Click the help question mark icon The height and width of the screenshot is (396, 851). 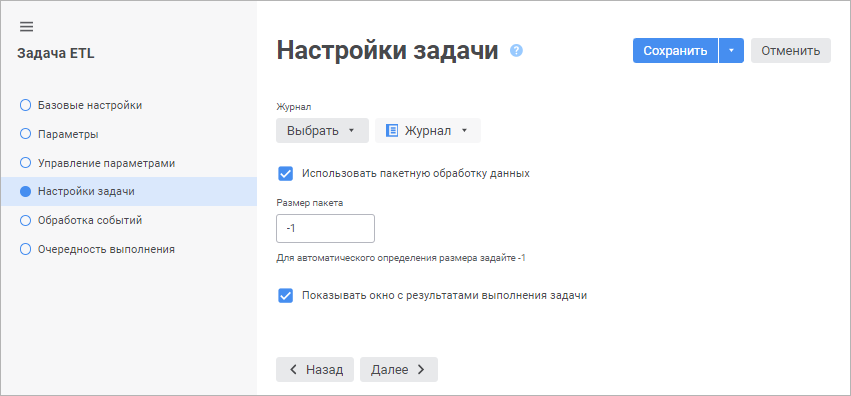point(516,50)
